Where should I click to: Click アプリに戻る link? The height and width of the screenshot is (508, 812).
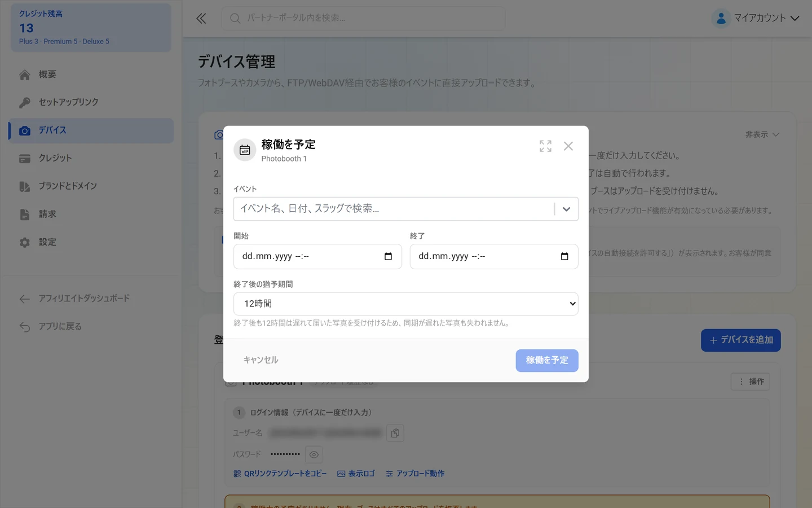click(91, 326)
